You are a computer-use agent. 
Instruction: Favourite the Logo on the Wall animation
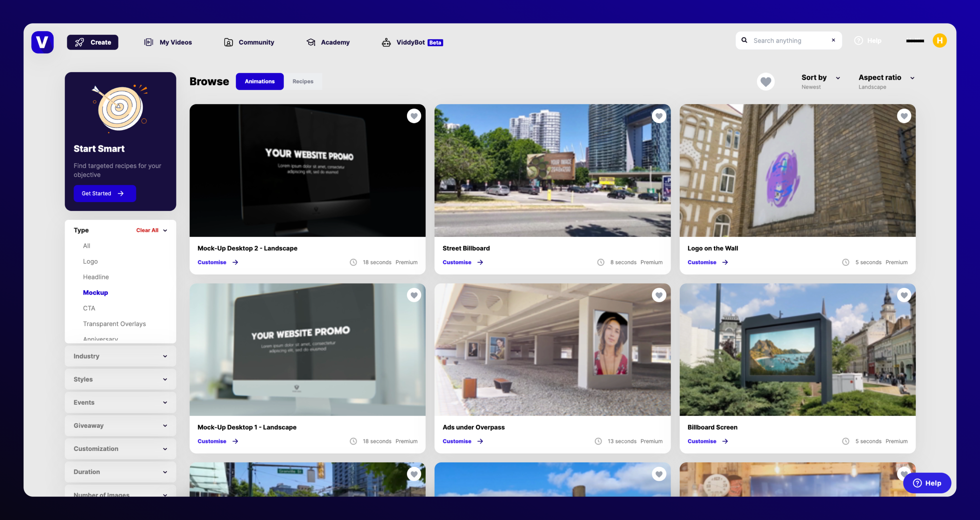pos(903,116)
